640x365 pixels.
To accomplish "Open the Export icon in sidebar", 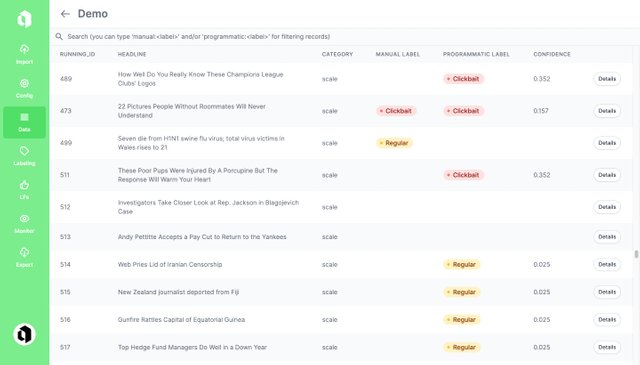I will pyautogui.click(x=24, y=252).
